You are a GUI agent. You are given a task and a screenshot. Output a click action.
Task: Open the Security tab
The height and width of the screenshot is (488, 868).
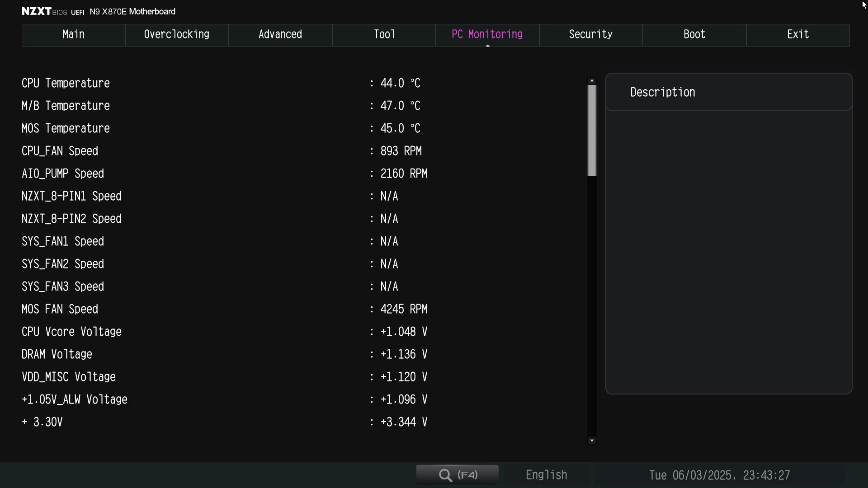(591, 35)
